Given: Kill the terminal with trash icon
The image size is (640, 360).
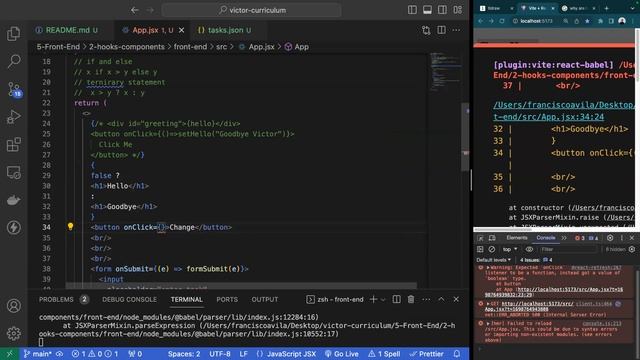Looking at the screenshot, I should tap(411, 299).
